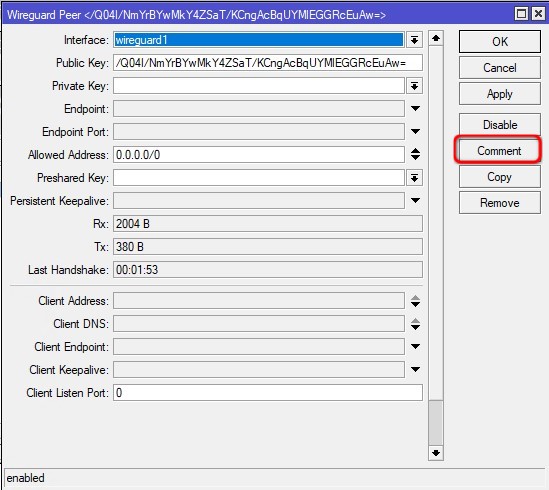Expand the Persistent Keepalive field arrow
Screen dimensions: 549x490
tap(415, 200)
